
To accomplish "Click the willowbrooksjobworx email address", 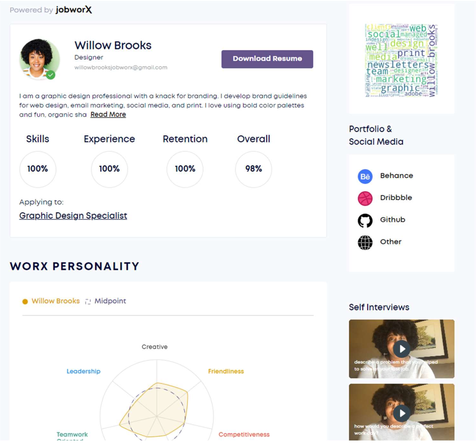I will pos(121,67).
